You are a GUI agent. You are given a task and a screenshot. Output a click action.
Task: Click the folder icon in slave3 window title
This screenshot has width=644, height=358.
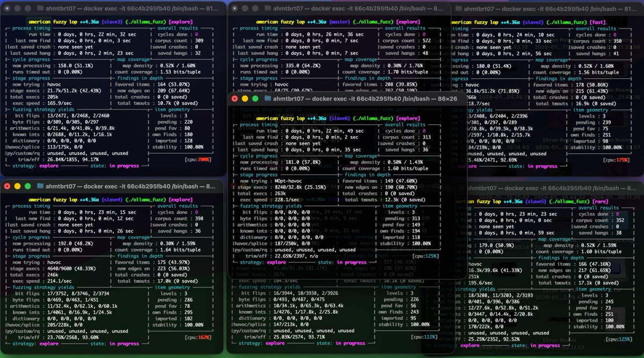pos(41,8)
